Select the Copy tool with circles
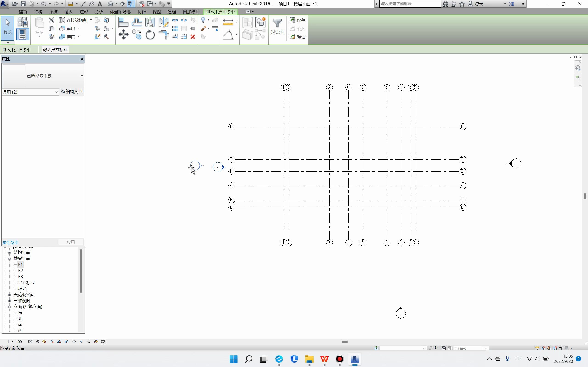The width and height of the screenshot is (588, 367). coord(137,34)
